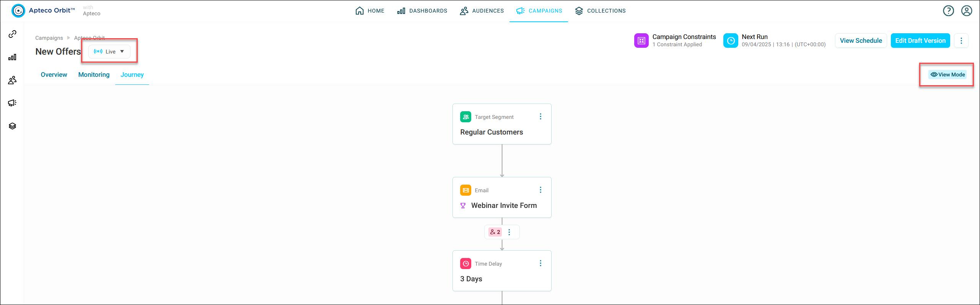980x305 pixels.
Task: Toggle the View Mode eye button
Action: (947, 75)
